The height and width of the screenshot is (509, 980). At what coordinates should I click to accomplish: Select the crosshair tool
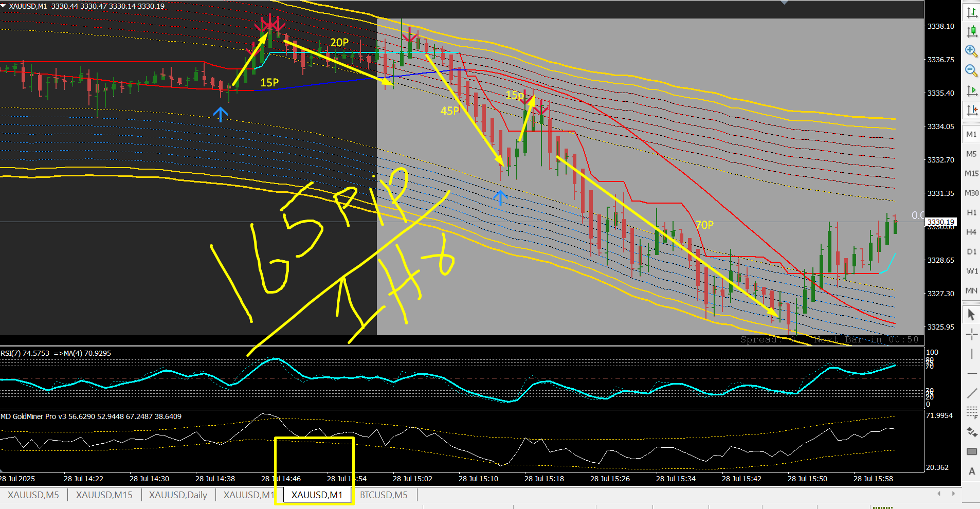tap(971, 335)
